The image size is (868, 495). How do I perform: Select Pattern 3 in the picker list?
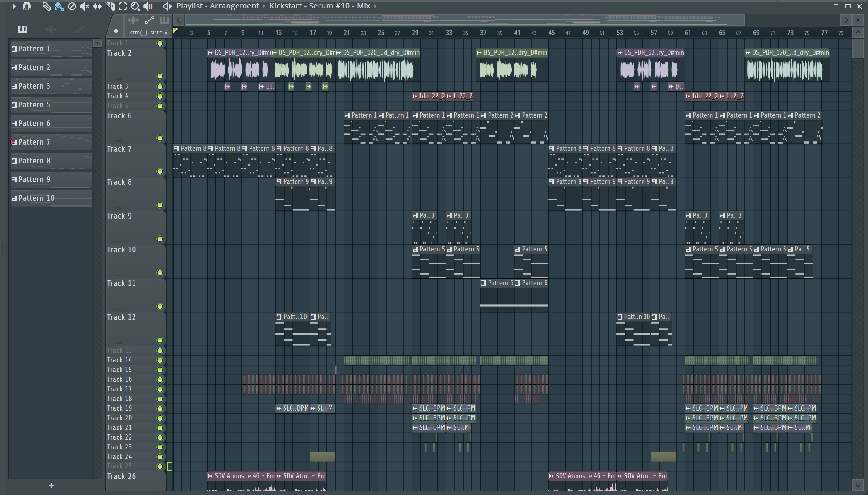point(51,86)
